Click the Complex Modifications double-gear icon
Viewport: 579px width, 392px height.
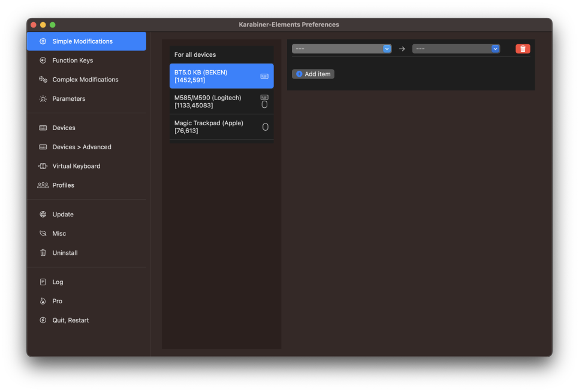pos(43,79)
